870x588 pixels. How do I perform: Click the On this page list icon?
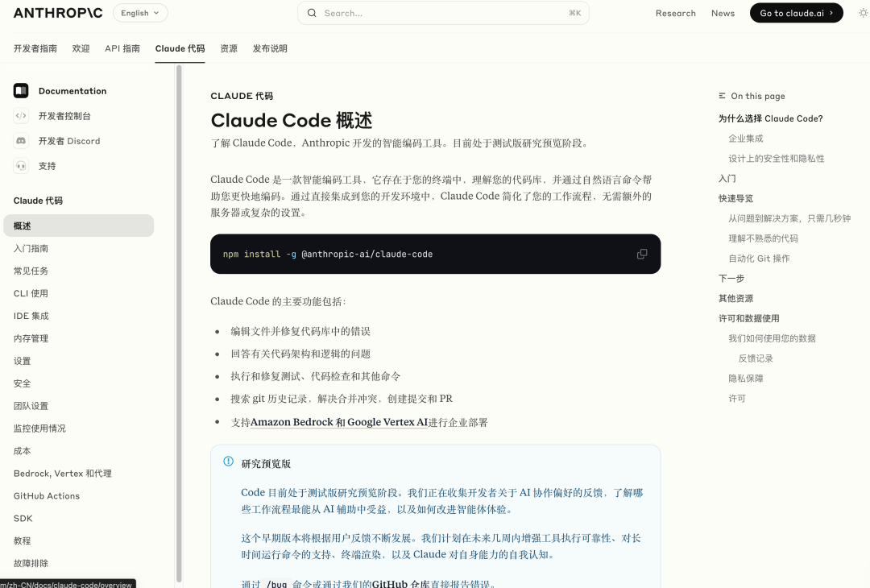[x=722, y=95]
